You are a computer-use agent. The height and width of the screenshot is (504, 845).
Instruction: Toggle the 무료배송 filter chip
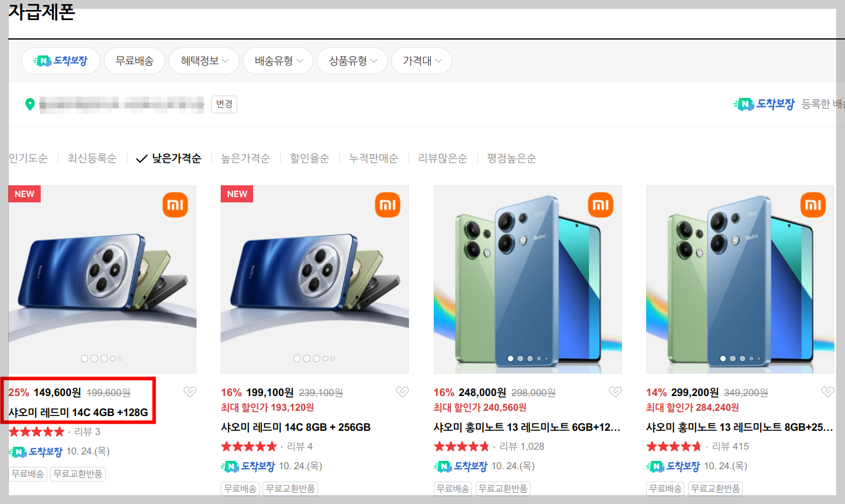click(x=135, y=61)
